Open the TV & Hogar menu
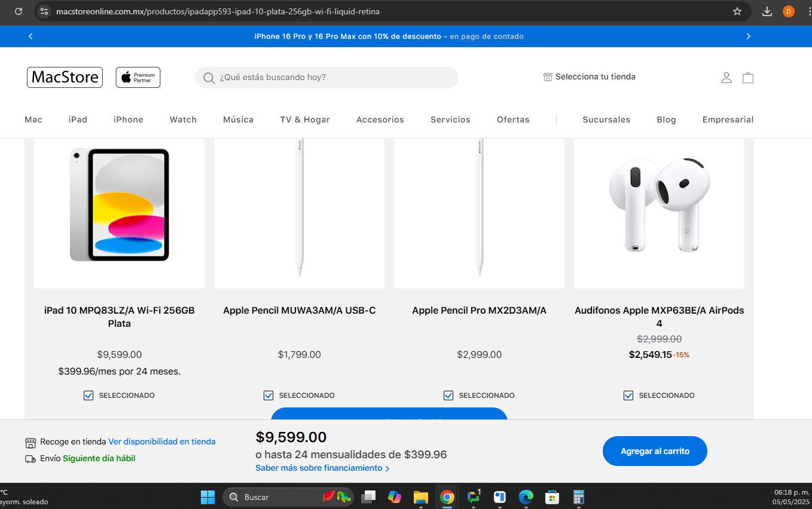 pos(305,119)
